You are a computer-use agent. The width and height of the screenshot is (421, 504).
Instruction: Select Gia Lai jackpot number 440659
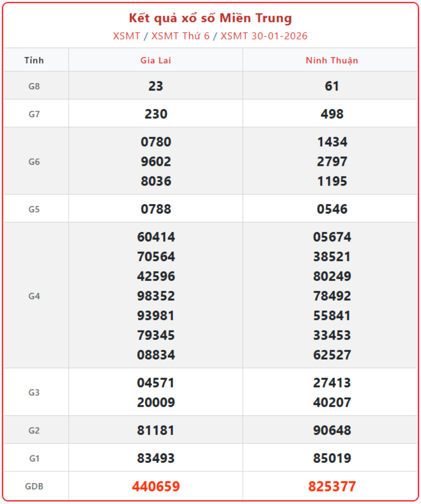pyautogui.click(x=156, y=486)
